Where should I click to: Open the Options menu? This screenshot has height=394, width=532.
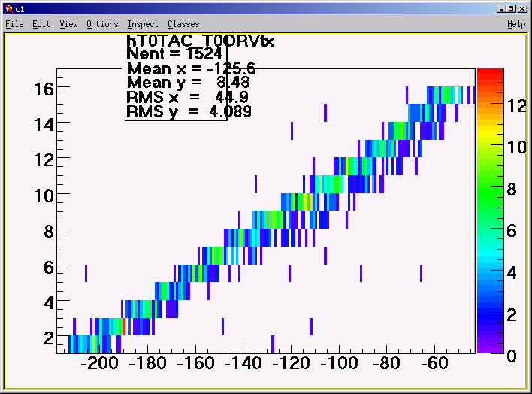102,24
